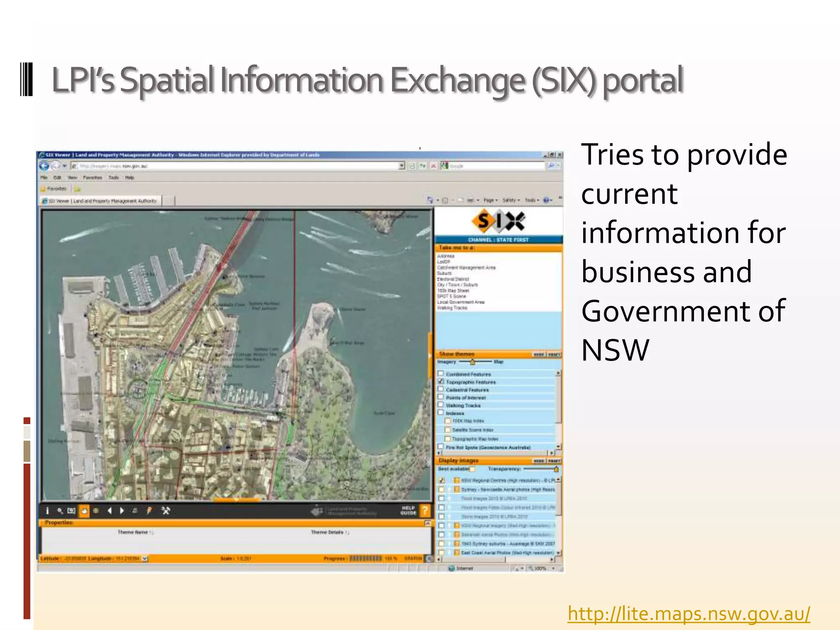Click the full extent icon in map toolbar
Screen dimensions: 840x630
click(96, 511)
